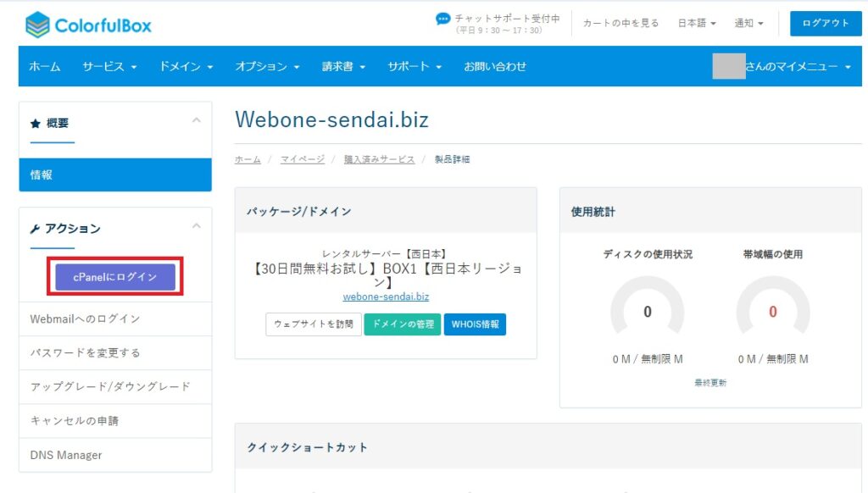Open the 日本語 language dropdown
The image size is (868, 493).
click(697, 23)
